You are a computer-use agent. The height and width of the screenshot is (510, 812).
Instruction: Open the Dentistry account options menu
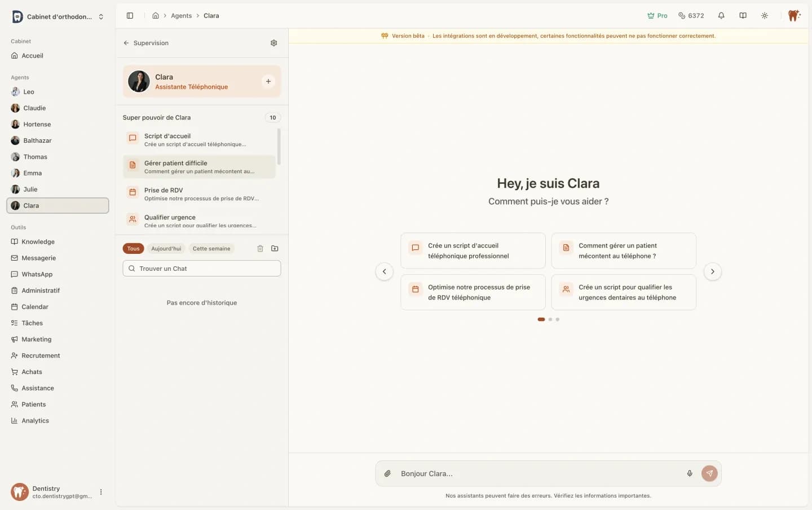[x=101, y=492]
